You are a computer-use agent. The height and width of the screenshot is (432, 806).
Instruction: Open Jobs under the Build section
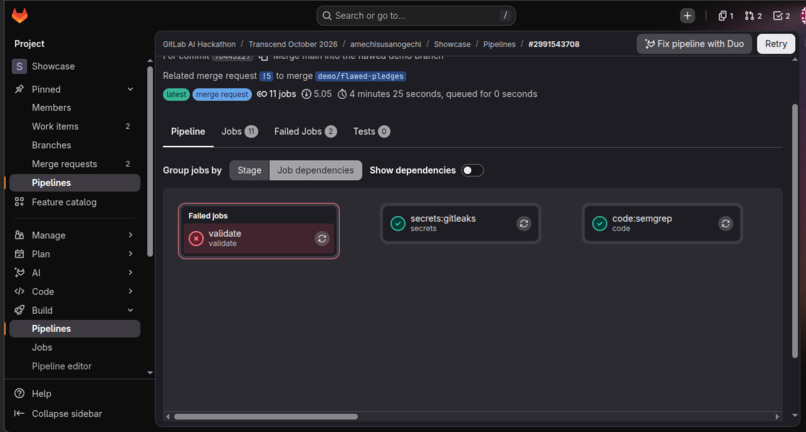click(x=75, y=347)
